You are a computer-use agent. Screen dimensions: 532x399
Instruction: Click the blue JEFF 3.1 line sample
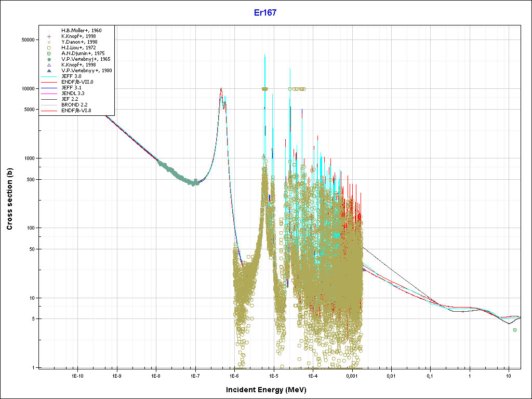pyautogui.click(x=49, y=88)
